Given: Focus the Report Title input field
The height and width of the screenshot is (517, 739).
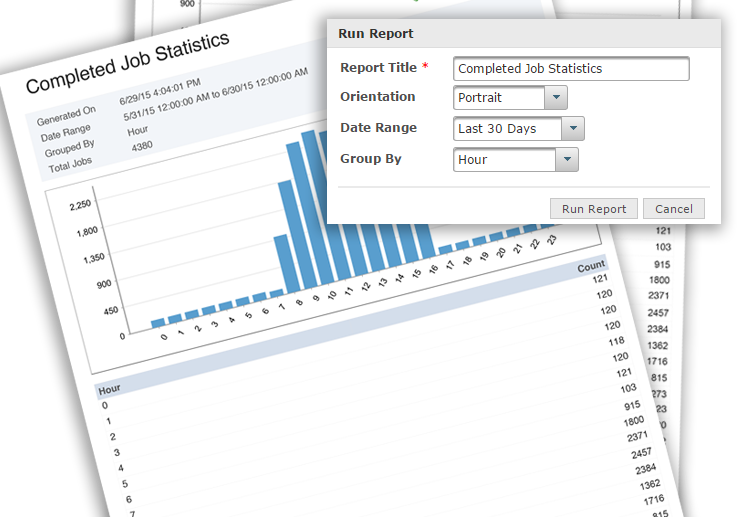Looking at the screenshot, I should (571, 69).
